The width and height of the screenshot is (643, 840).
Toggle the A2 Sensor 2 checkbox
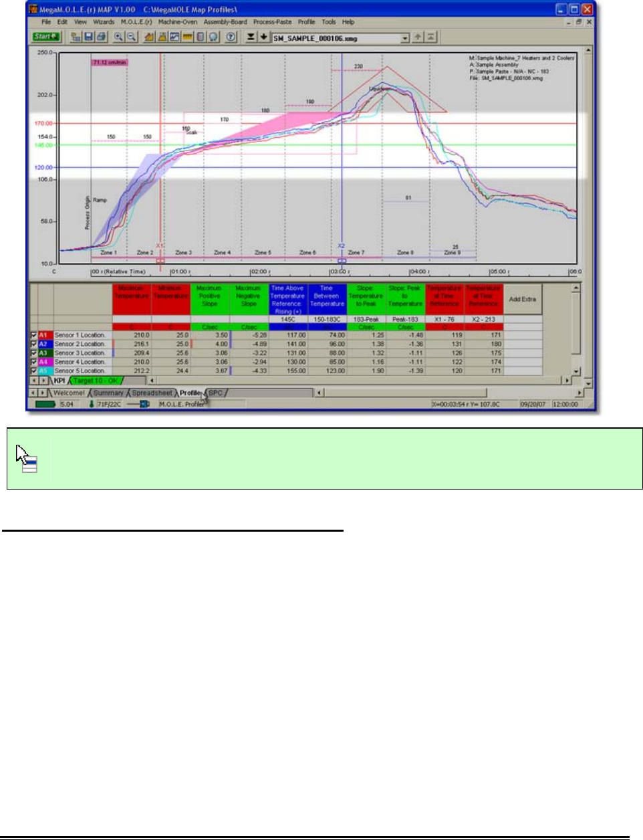click(x=34, y=344)
